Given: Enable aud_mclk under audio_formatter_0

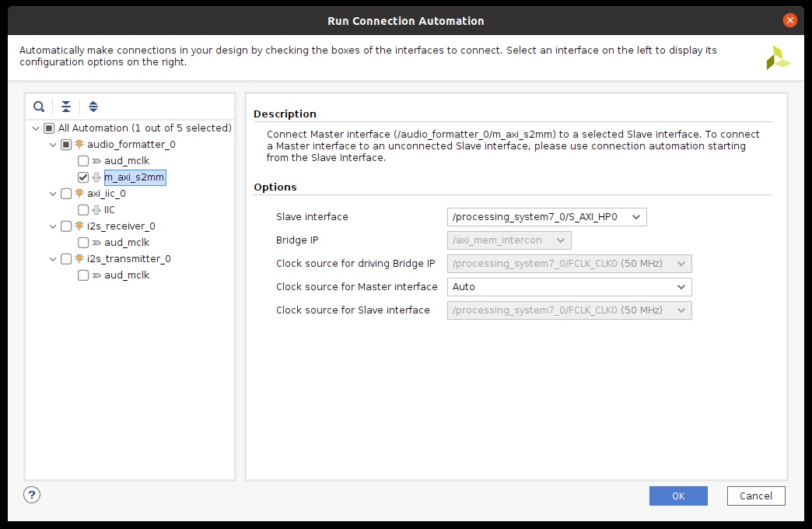Looking at the screenshot, I should pyautogui.click(x=83, y=160).
